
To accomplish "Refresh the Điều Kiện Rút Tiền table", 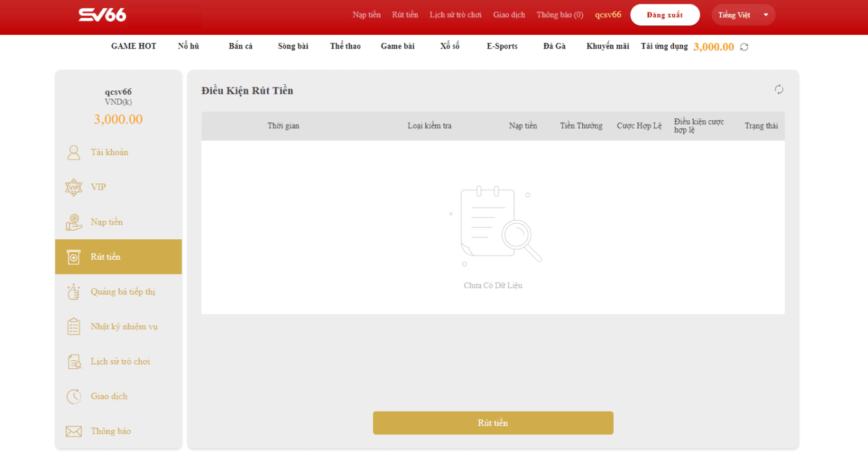I will tap(779, 90).
